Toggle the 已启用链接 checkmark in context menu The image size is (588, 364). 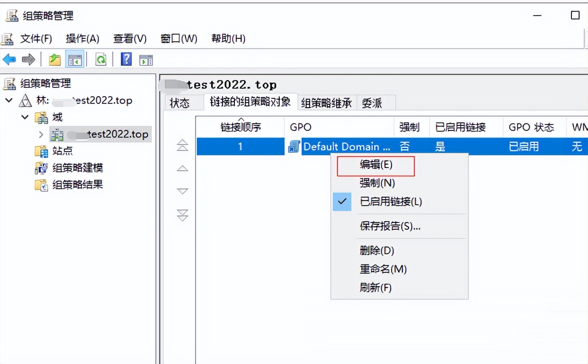click(343, 202)
